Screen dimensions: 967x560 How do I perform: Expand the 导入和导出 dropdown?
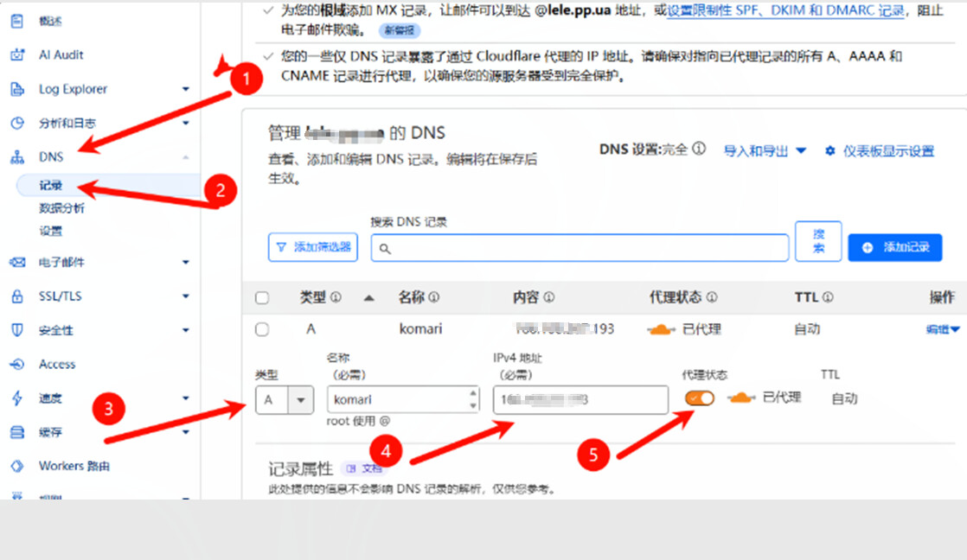point(765,151)
